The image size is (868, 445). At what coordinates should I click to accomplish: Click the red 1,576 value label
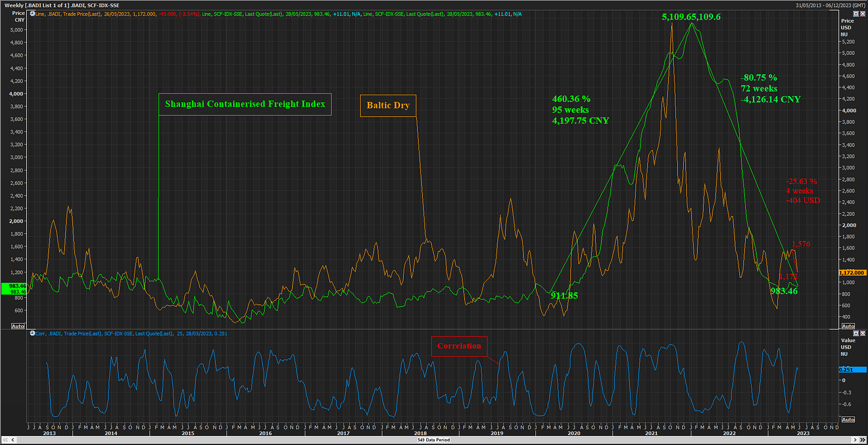[800, 244]
